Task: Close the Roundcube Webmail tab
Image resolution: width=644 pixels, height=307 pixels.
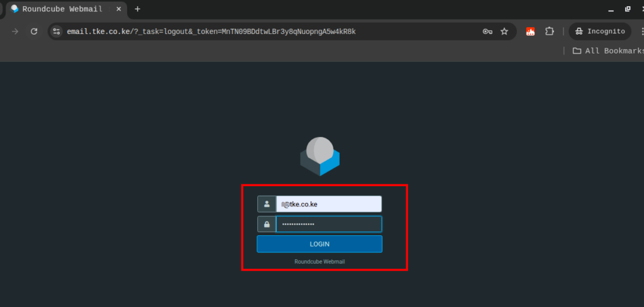Action: point(119,9)
